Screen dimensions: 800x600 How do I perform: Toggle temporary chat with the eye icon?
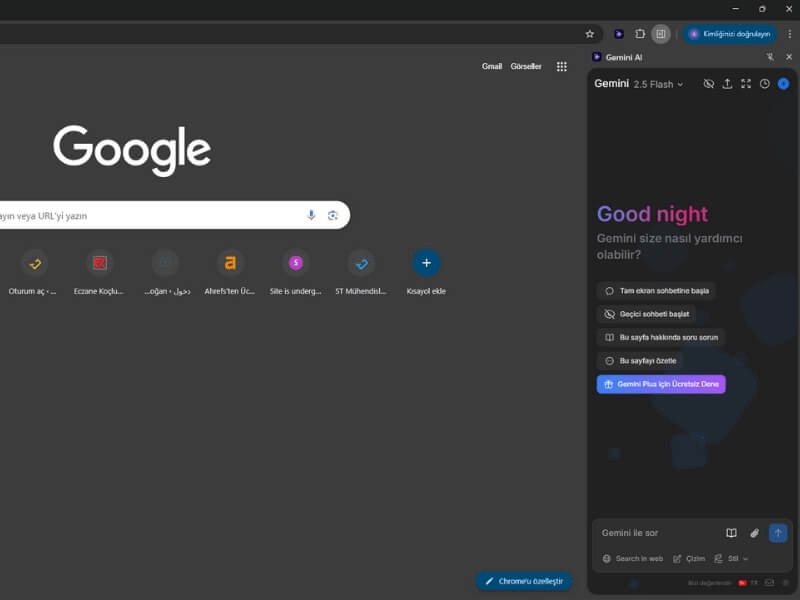coord(709,85)
